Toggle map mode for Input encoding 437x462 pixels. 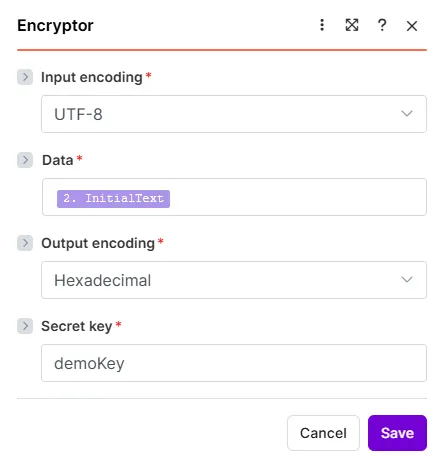(25, 77)
